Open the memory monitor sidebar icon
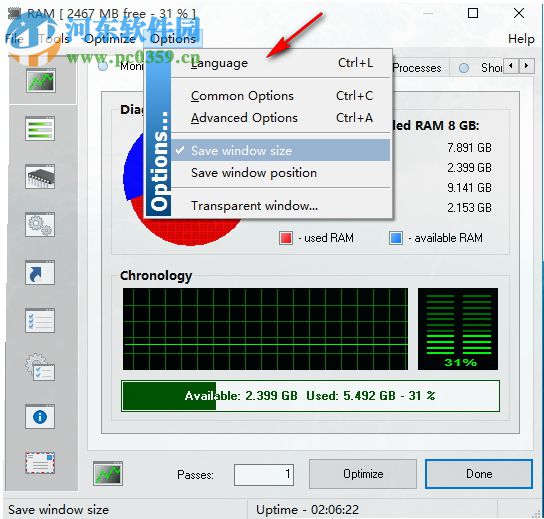Viewport: 544px width, 519px height. [x=40, y=80]
